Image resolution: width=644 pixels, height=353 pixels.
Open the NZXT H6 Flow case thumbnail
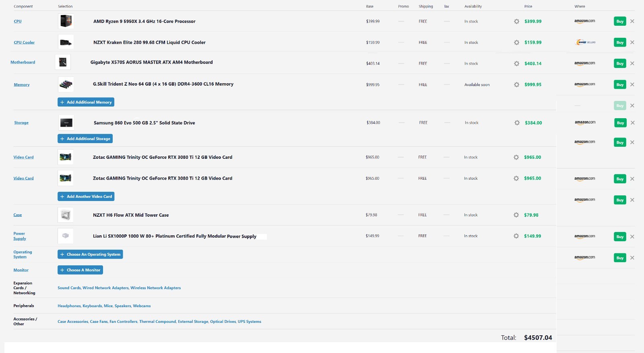pos(66,215)
